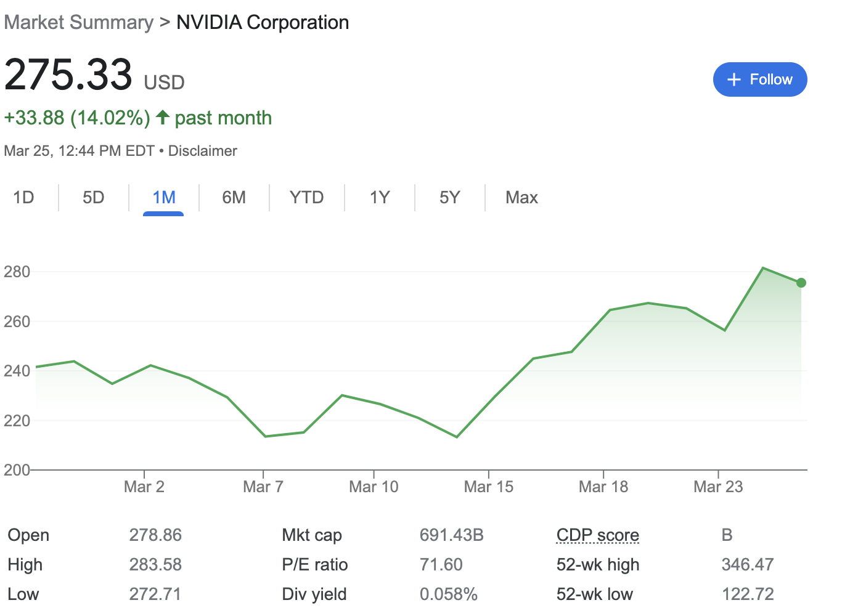
Task: Show the 5Y chart range
Action: (x=450, y=198)
